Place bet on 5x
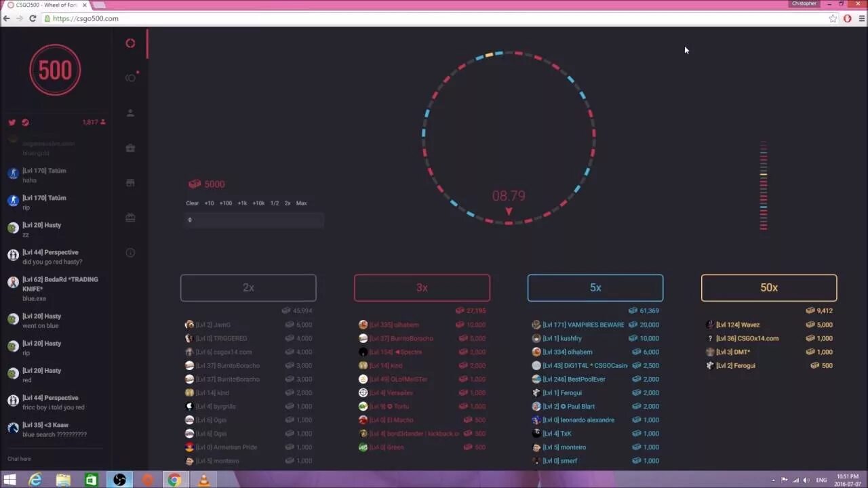Image resolution: width=868 pixels, height=488 pixels. tap(595, 287)
